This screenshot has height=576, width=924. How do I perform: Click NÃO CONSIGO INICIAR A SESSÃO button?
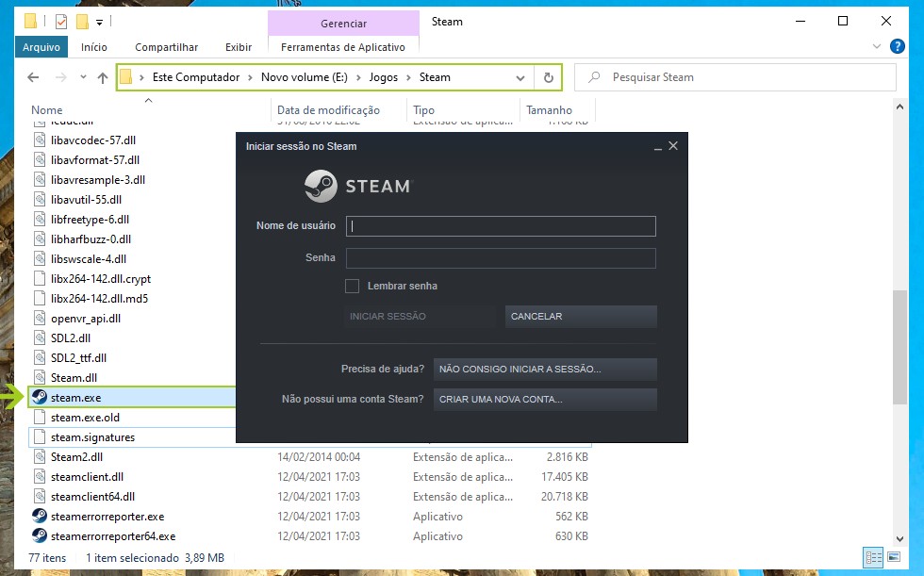coord(545,369)
